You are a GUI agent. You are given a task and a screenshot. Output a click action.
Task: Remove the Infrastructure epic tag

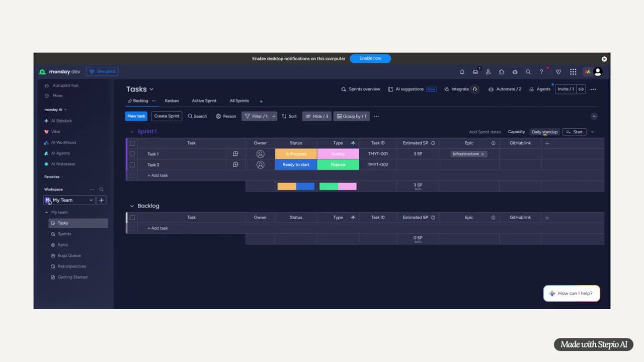point(482,154)
